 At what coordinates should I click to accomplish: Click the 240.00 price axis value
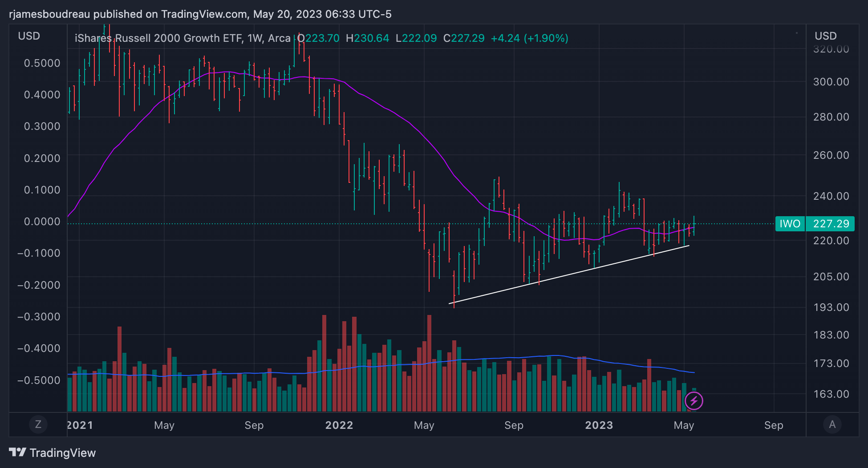[831, 196]
